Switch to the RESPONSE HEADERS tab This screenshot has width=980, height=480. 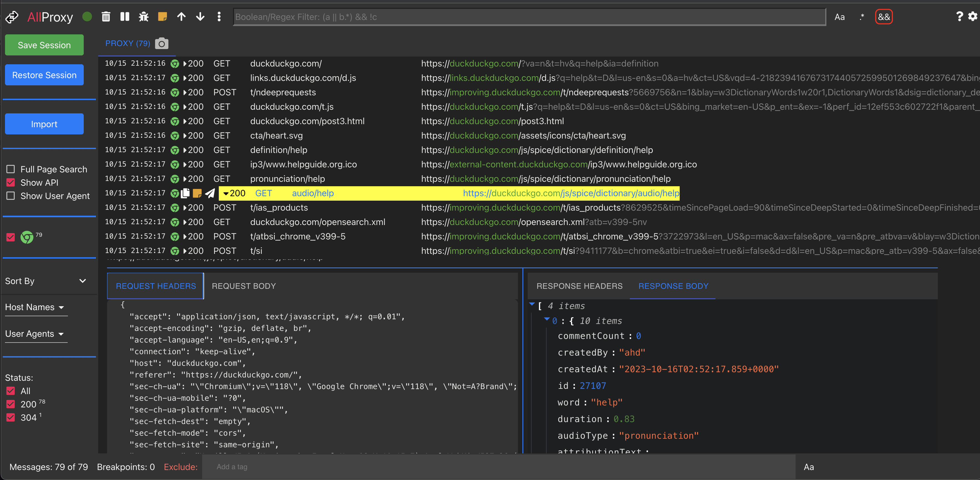pyautogui.click(x=579, y=286)
